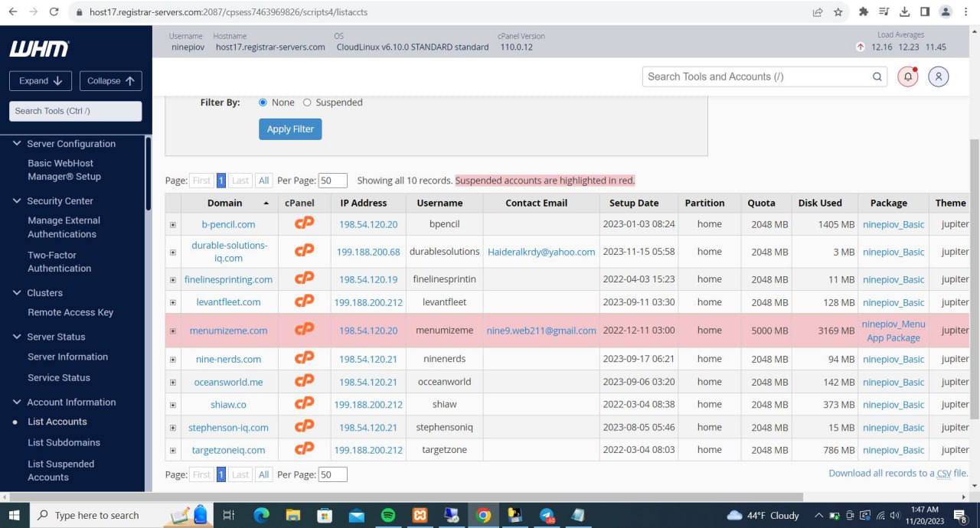980x528 pixels.
Task: Open Basic WebHost Manager Setup
Action: coord(64,170)
